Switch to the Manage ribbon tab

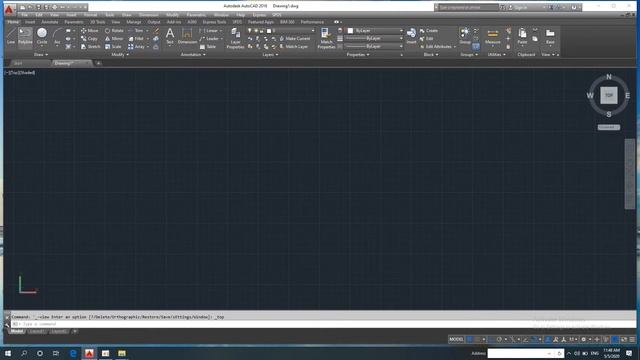pos(133,22)
